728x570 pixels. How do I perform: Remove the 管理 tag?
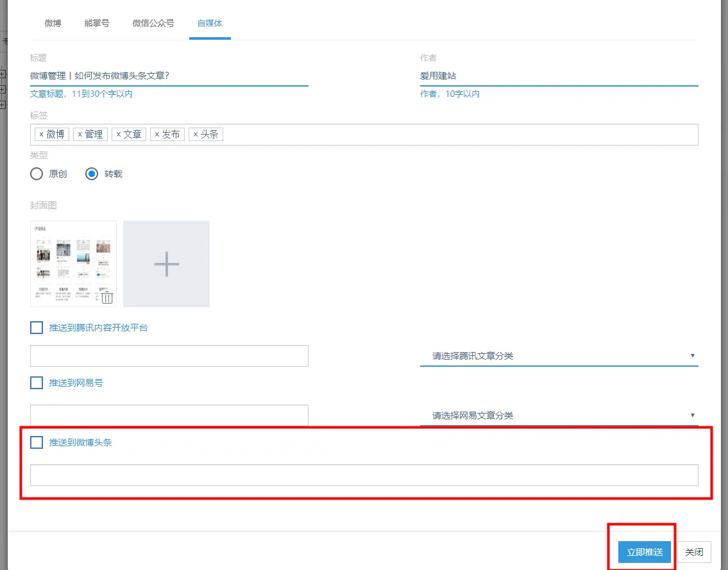pyautogui.click(x=80, y=135)
